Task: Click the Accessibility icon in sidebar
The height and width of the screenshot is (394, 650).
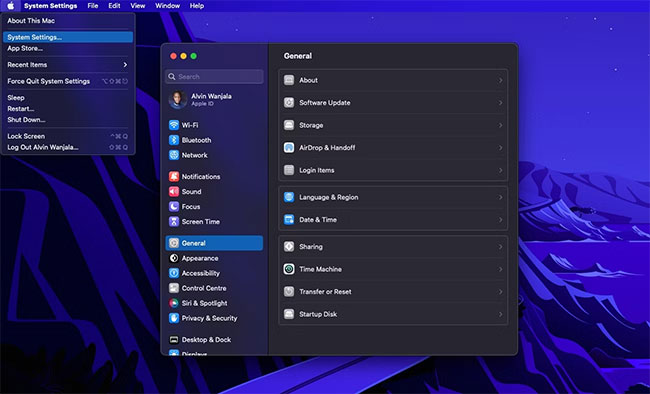Action: tap(174, 273)
